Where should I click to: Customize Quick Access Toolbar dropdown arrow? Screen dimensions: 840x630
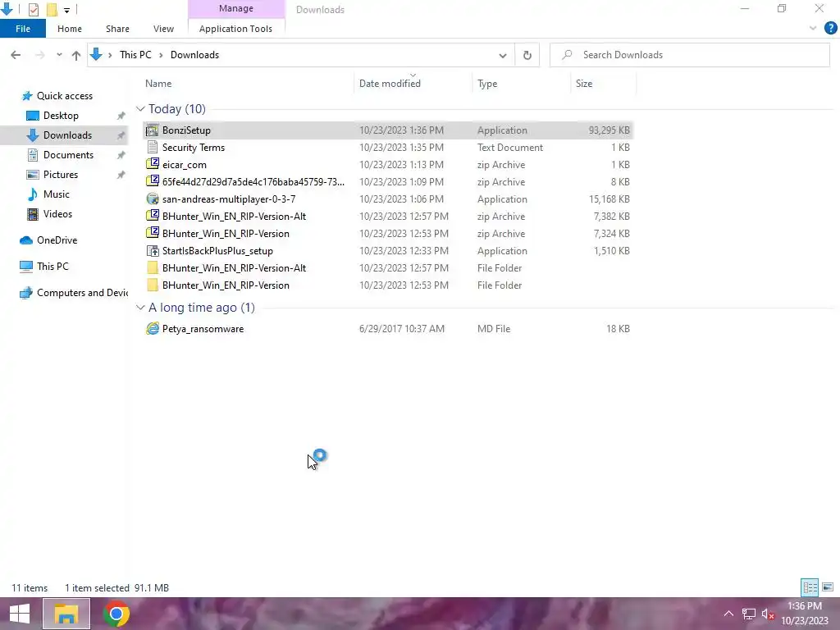[66, 10]
